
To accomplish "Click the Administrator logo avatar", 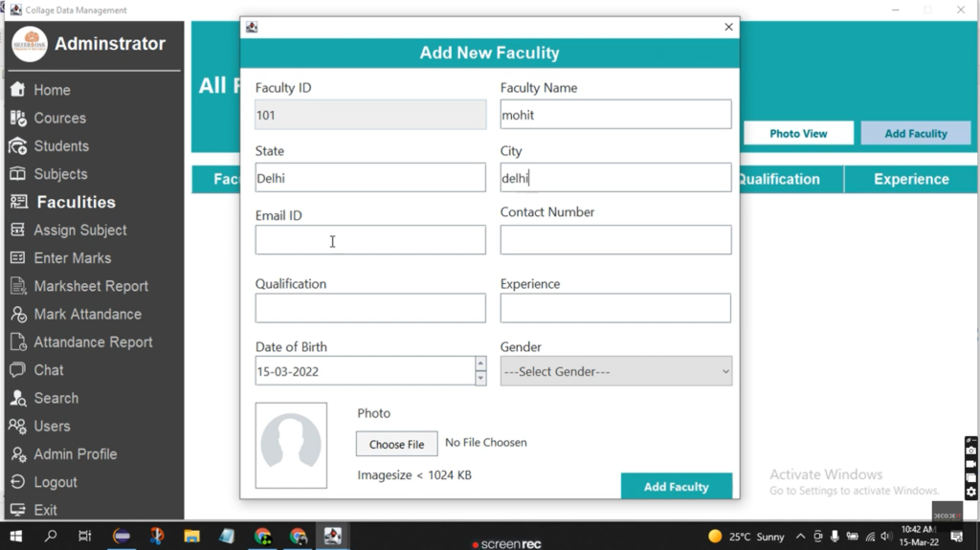I will coord(30,44).
